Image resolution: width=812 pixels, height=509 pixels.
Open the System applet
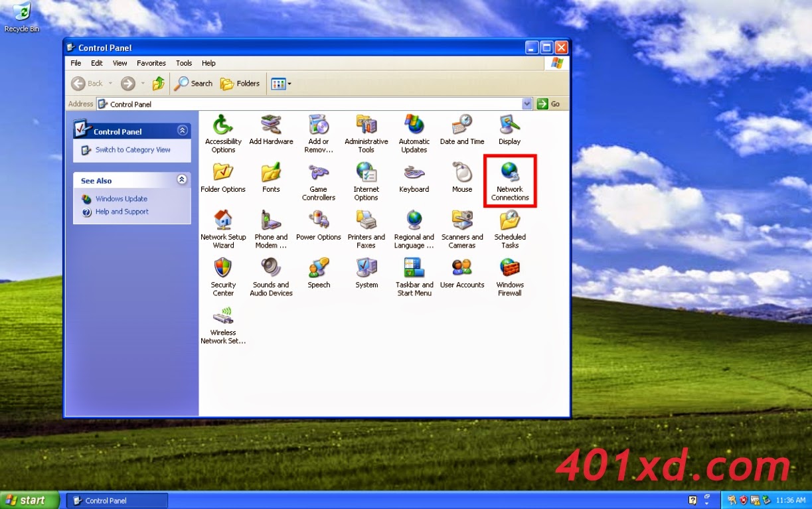click(366, 273)
